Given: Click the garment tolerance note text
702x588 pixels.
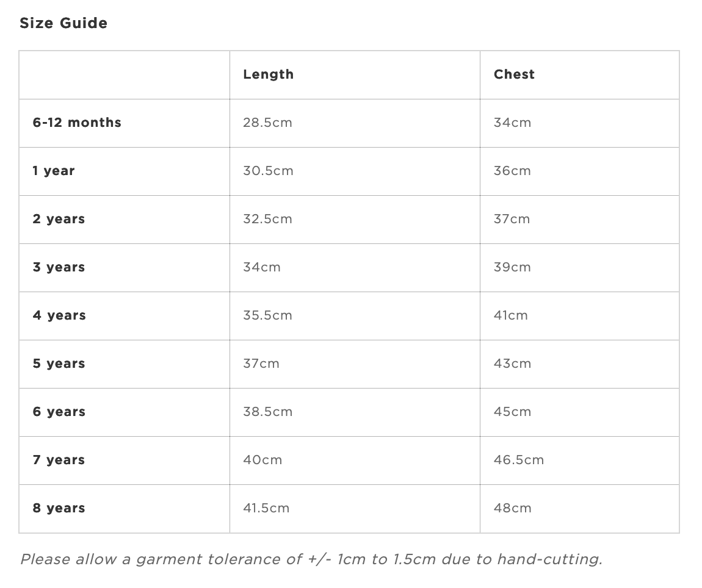Looking at the screenshot, I should pyautogui.click(x=311, y=559).
